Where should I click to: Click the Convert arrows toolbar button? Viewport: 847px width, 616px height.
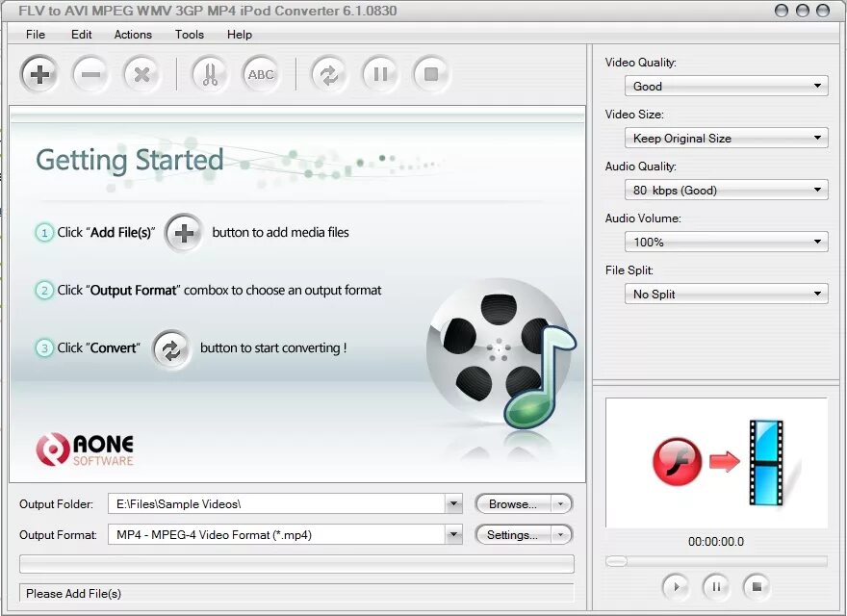pyautogui.click(x=329, y=74)
